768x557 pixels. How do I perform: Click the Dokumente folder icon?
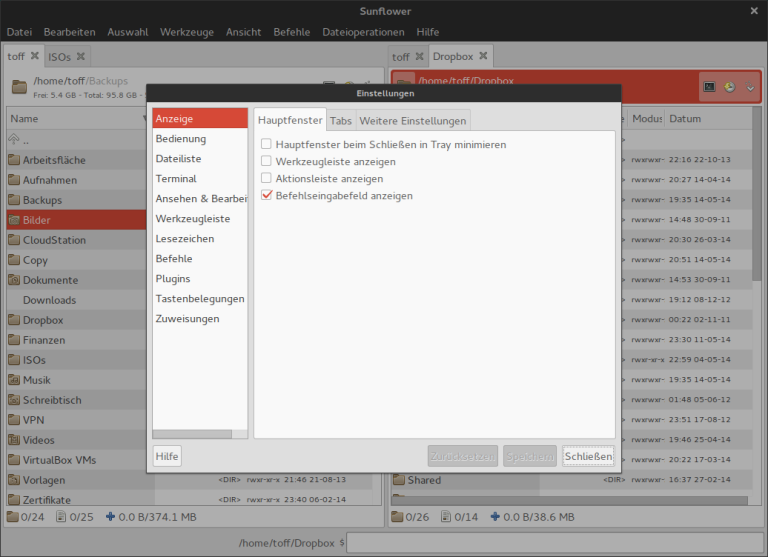point(14,280)
